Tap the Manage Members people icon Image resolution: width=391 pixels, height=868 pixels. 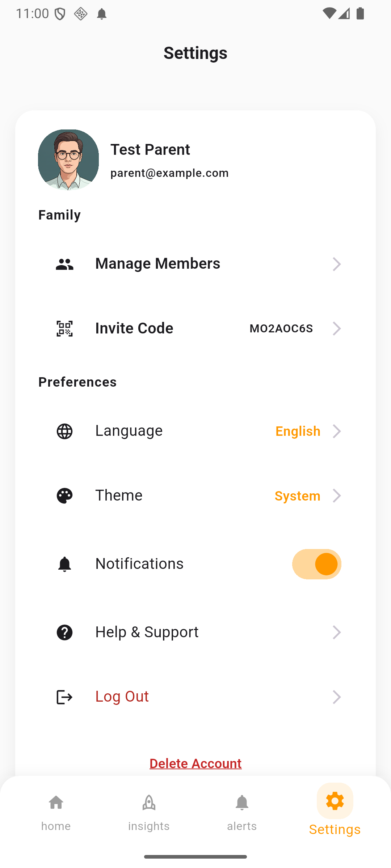64,264
